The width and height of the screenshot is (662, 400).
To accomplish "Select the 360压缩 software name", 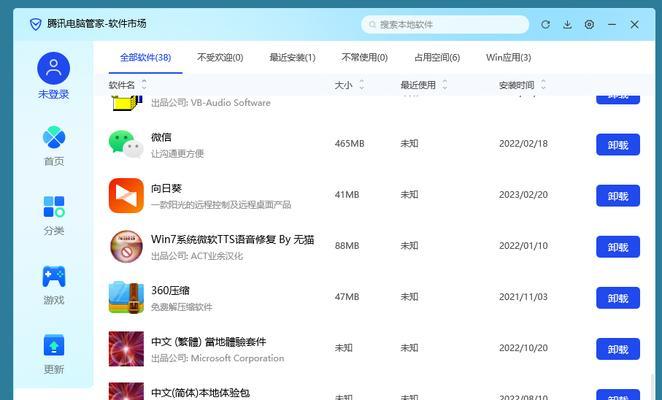I will [x=170, y=291].
